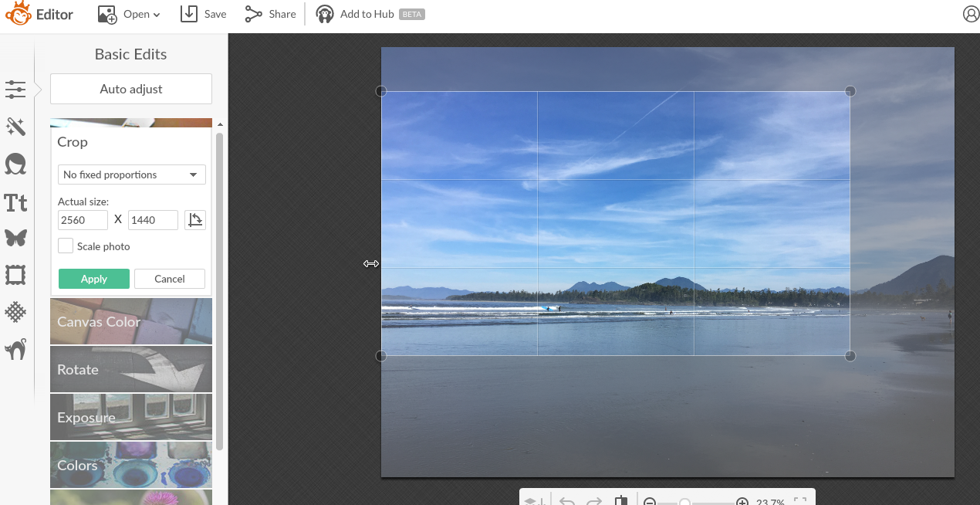
Task: Open the No fixed proportions dropdown
Action: pos(131,175)
